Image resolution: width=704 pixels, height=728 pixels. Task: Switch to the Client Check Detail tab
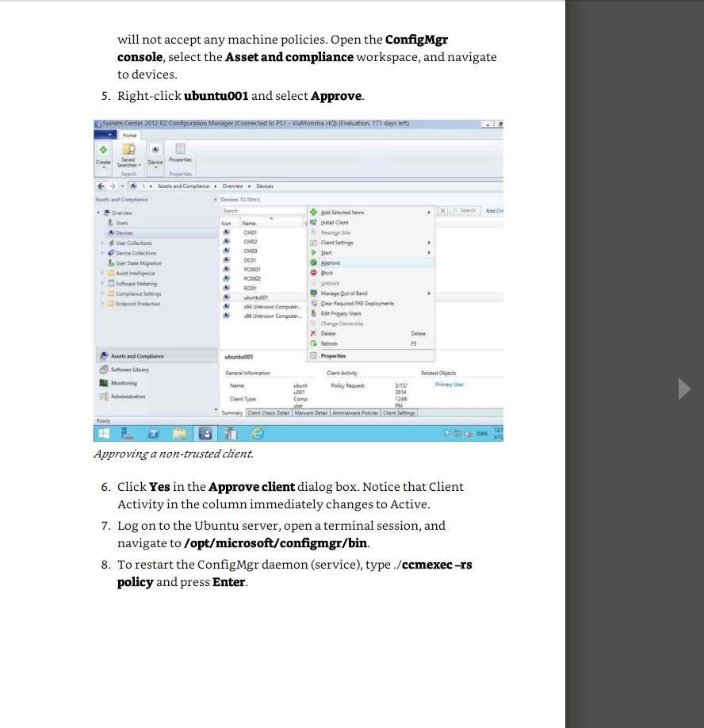tap(268, 412)
